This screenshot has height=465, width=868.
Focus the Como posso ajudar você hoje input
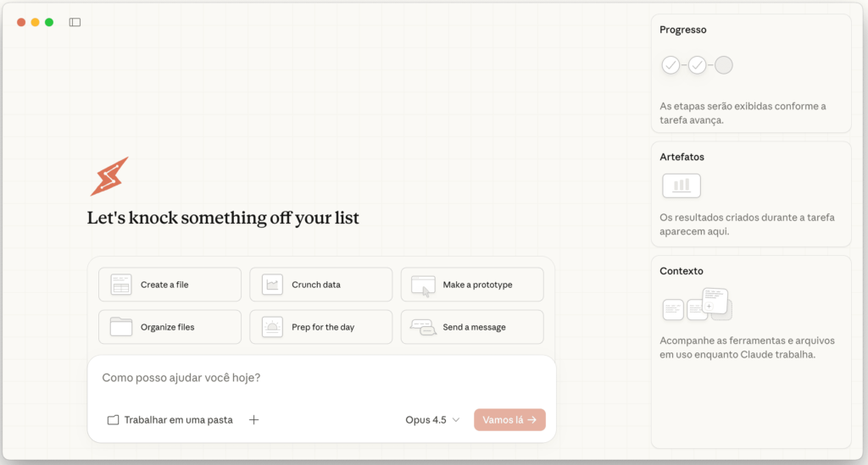coord(320,378)
